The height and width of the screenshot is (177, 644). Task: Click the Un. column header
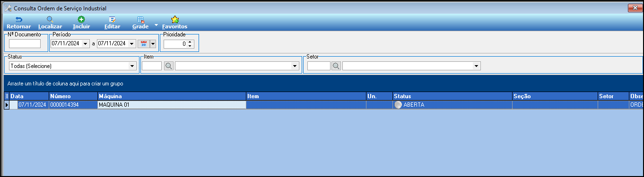[x=379, y=96]
